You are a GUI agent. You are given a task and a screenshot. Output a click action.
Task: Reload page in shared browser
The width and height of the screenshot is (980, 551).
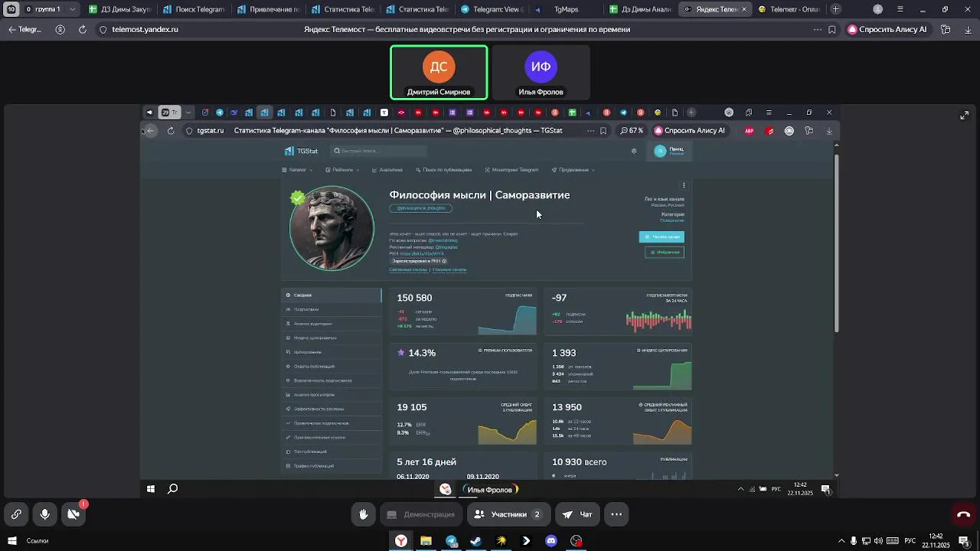pyautogui.click(x=171, y=131)
